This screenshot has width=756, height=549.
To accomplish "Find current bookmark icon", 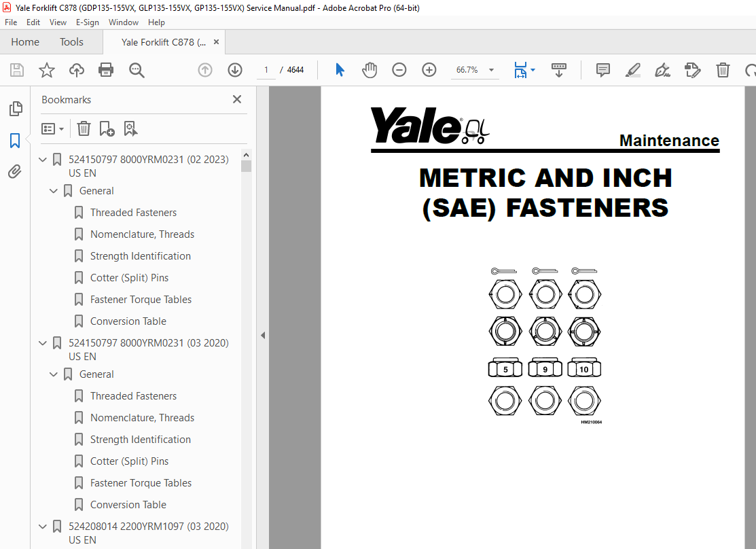I will [x=130, y=129].
